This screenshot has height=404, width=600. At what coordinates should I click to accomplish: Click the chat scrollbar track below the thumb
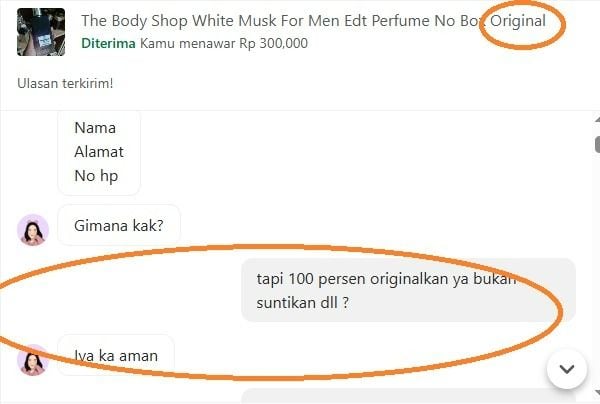coord(597,268)
